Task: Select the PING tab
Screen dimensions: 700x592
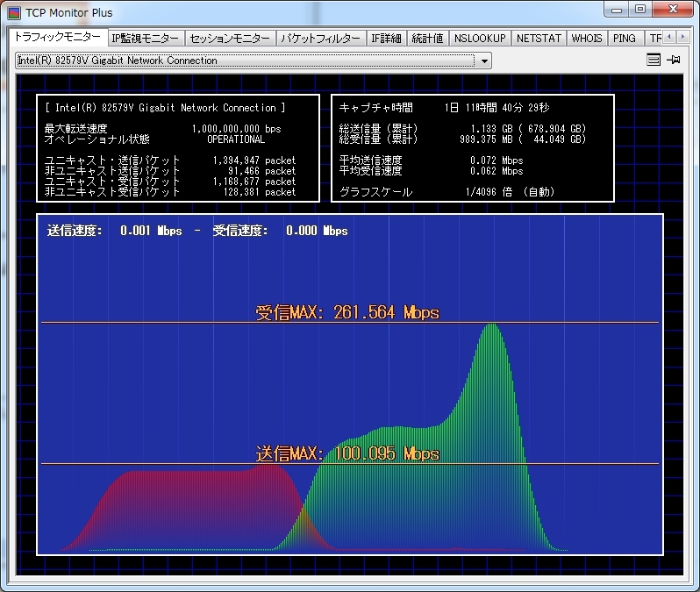Action: [x=625, y=39]
